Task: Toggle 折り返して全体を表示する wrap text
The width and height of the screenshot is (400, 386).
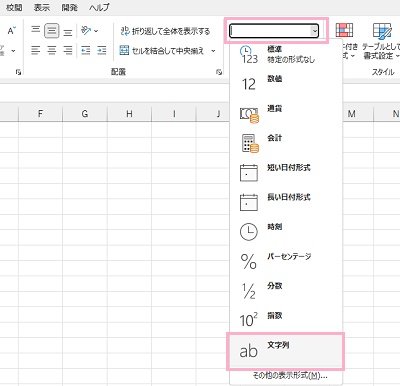Action: [165, 31]
